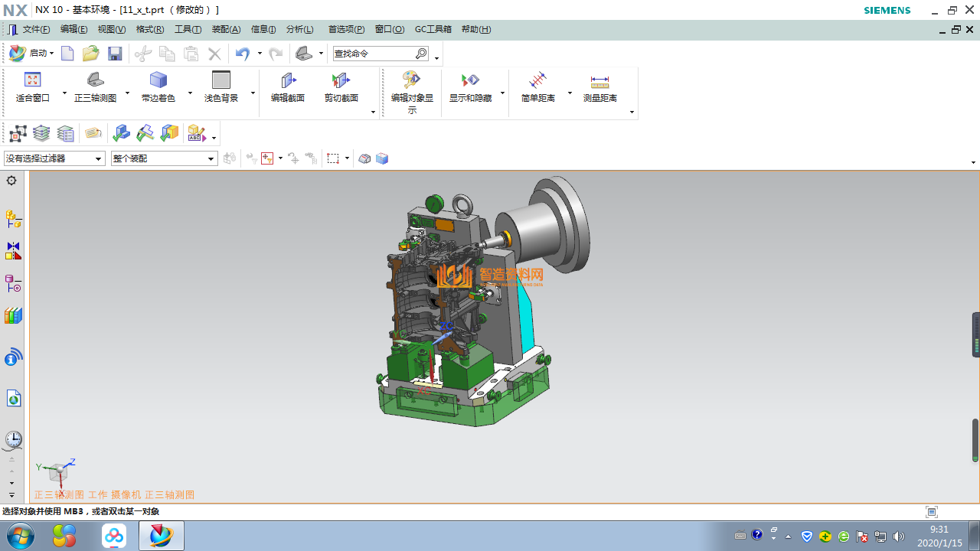Open the Entire Assembly scope dropdown
980x551 pixels.
click(x=211, y=158)
